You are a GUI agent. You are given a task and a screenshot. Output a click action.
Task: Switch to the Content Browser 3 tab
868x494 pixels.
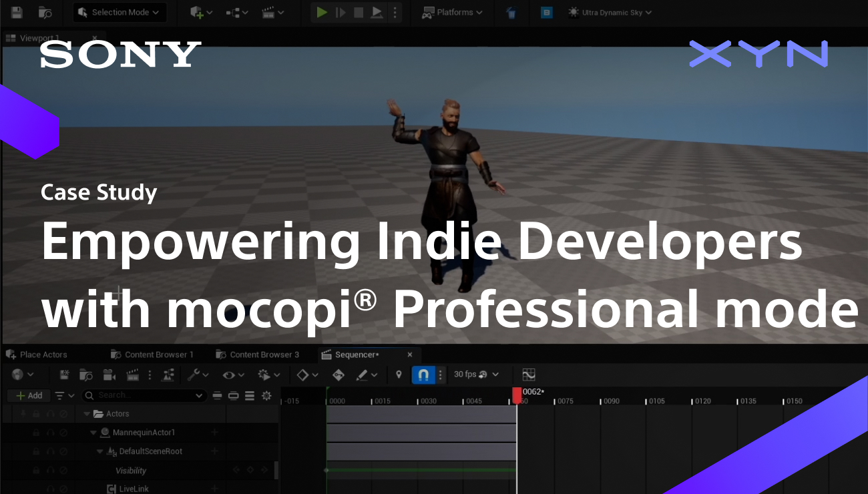[x=258, y=354]
